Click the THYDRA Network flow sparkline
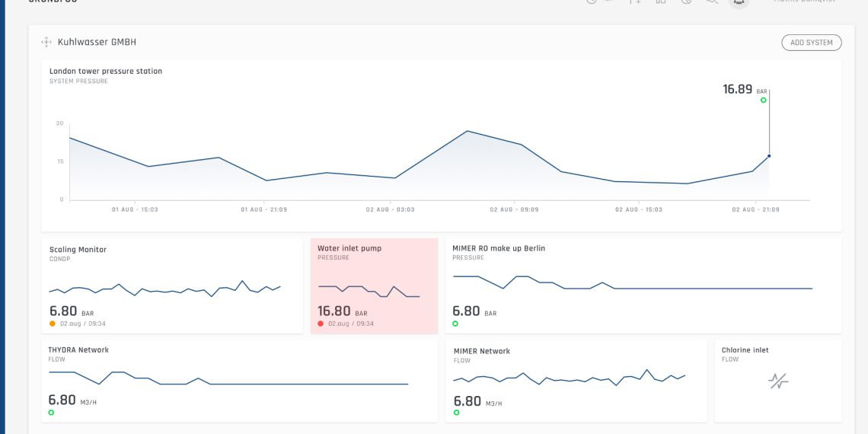The image size is (868, 434). 228,378
